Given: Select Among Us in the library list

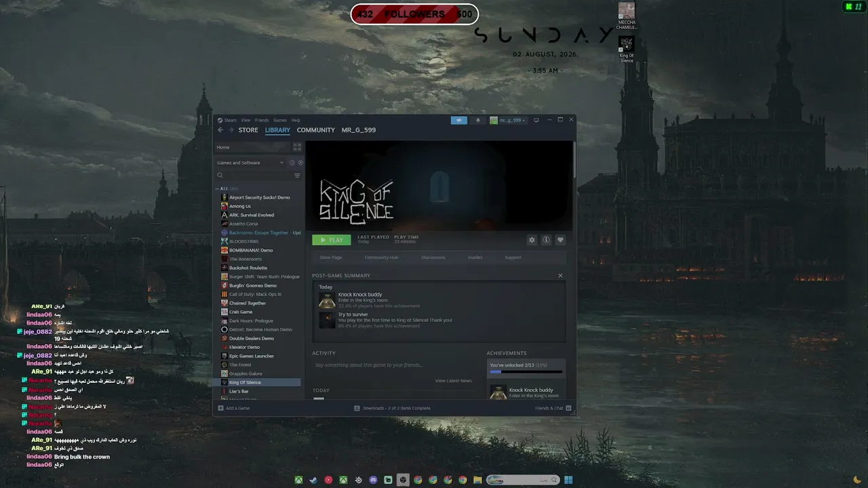Looking at the screenshot, I should coord(240,206).
